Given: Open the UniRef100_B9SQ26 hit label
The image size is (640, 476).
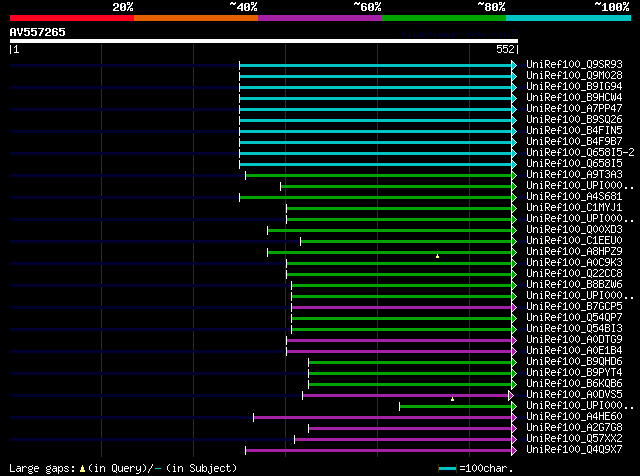Looking at the screenshot, I should [574, 120].
